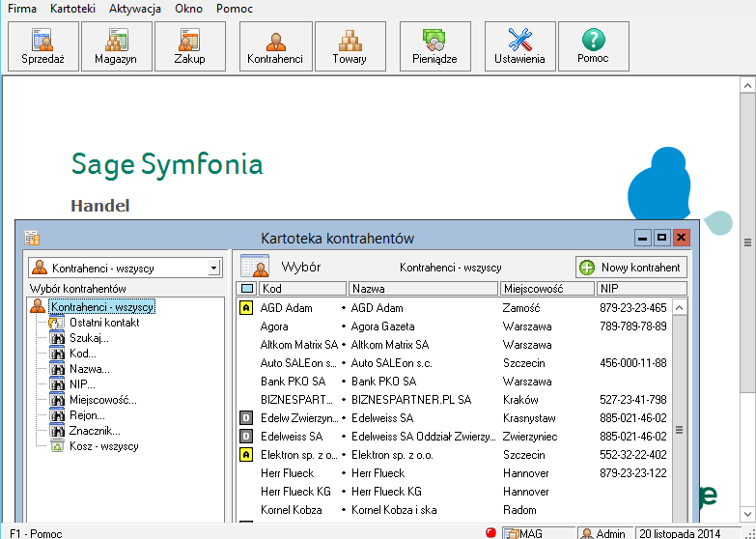Click the date 20 listopada 2014
756x539 pixels.
pyautogui.click(x=680, y=533)
